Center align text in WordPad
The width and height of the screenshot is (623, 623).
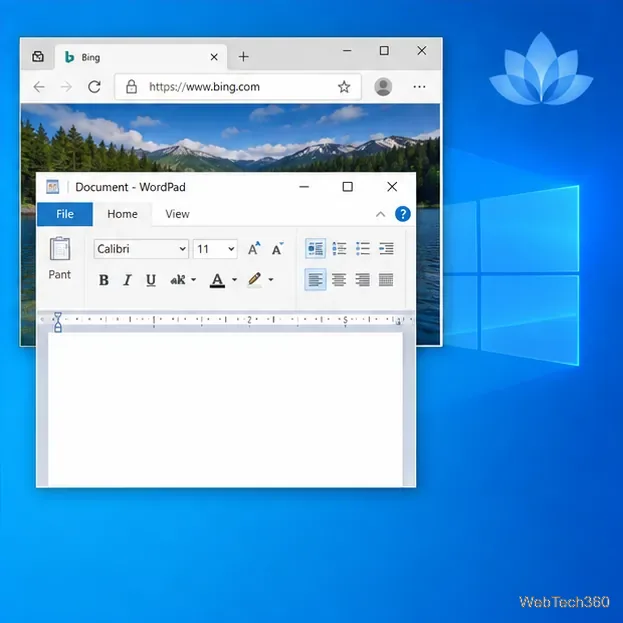339,280
